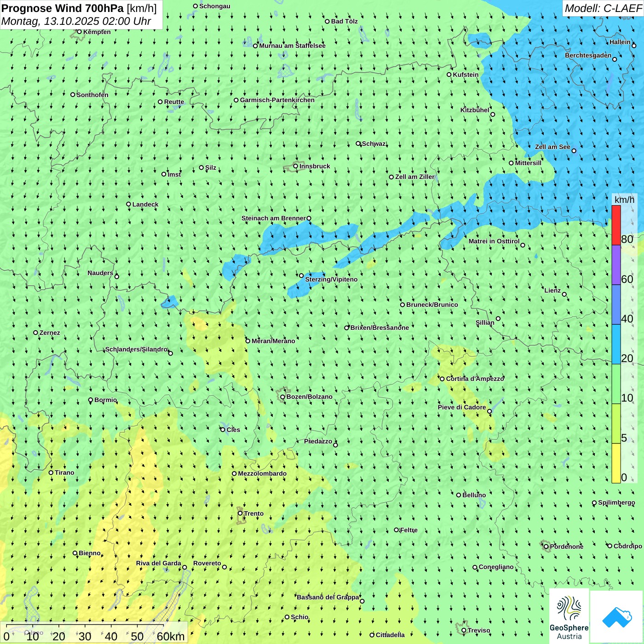
Task: Click the Lienz city marker
Action: click(564, 294)
